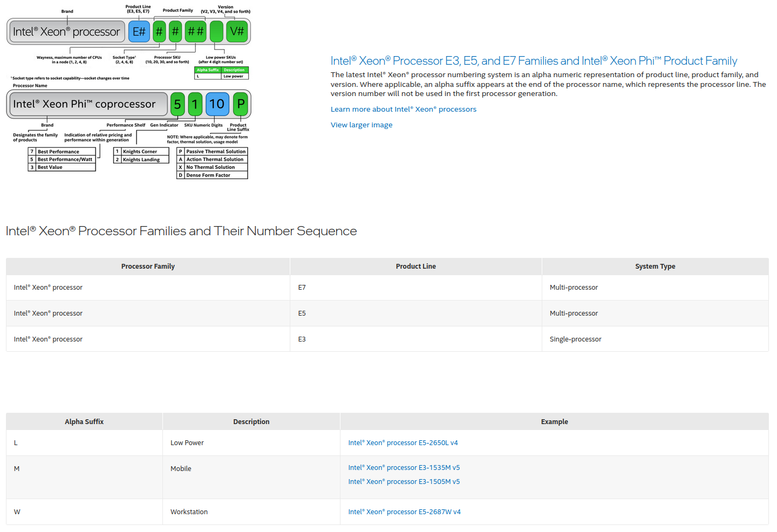Select the Alpha Suffix column header

[84, 422]
